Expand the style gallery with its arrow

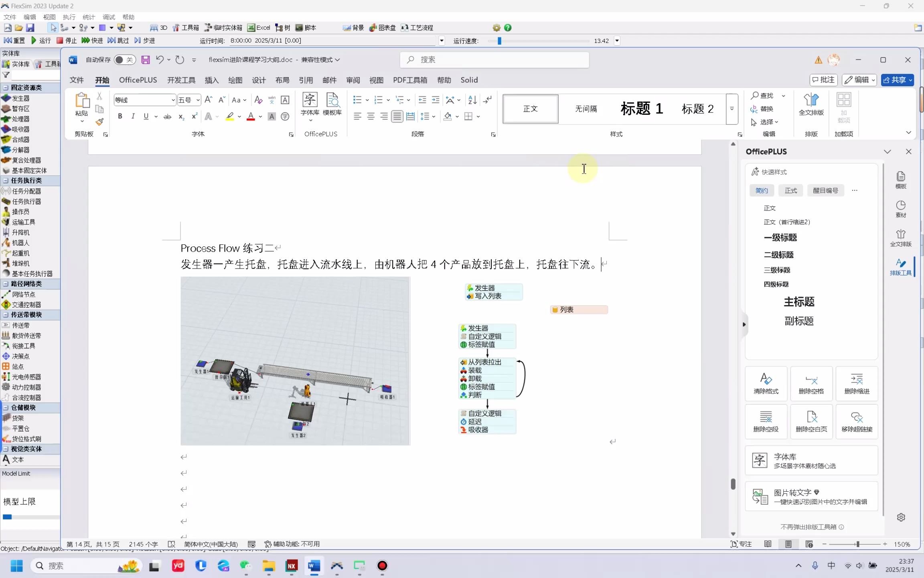(732, 109)
